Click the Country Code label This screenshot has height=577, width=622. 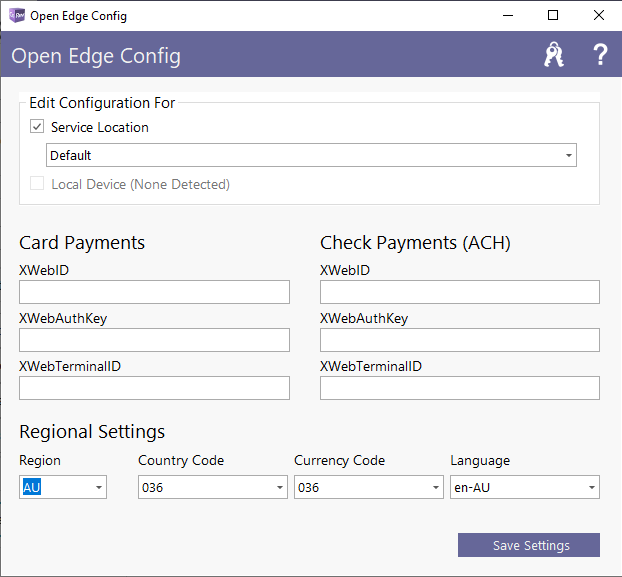[x=181, y=460]
